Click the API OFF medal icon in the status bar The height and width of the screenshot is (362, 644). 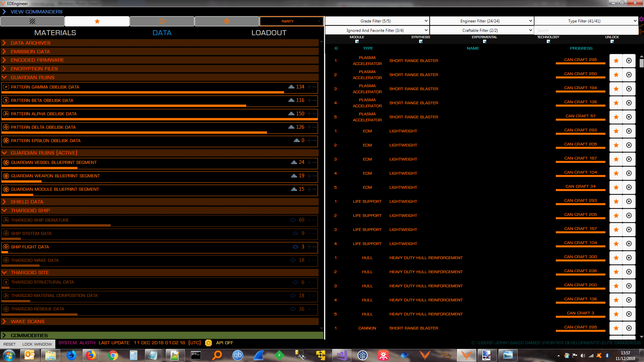point(208,343)
